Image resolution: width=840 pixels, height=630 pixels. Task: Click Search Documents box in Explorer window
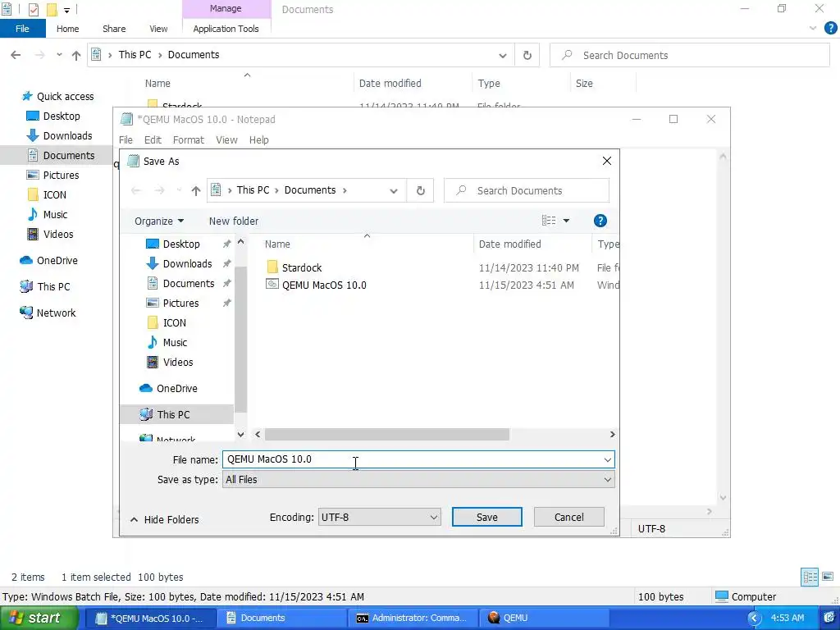click(x=690, y=55)
